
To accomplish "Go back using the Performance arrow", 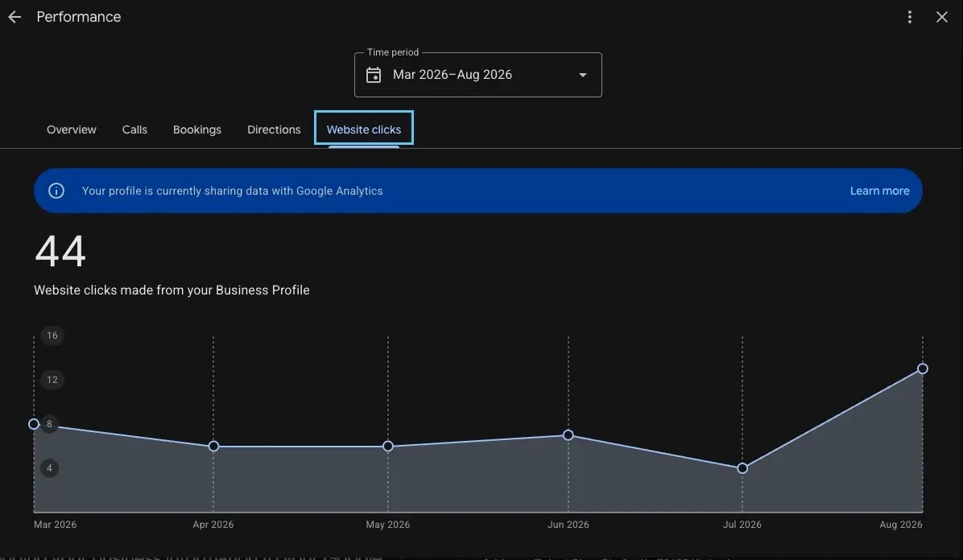I will coord(14,17).
